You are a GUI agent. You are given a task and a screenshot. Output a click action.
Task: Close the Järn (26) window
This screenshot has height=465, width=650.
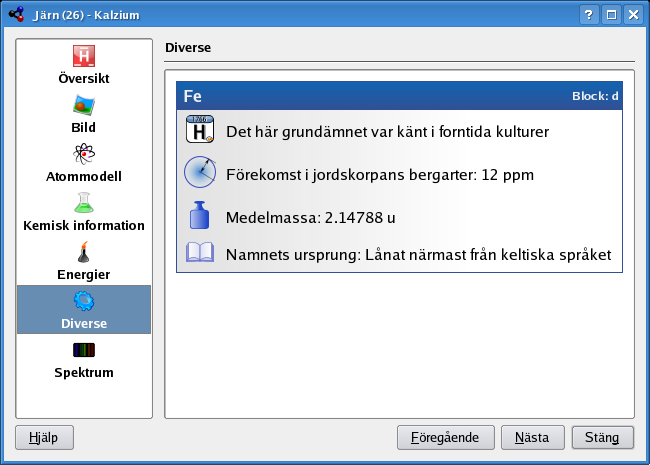(x=634, y=15)
